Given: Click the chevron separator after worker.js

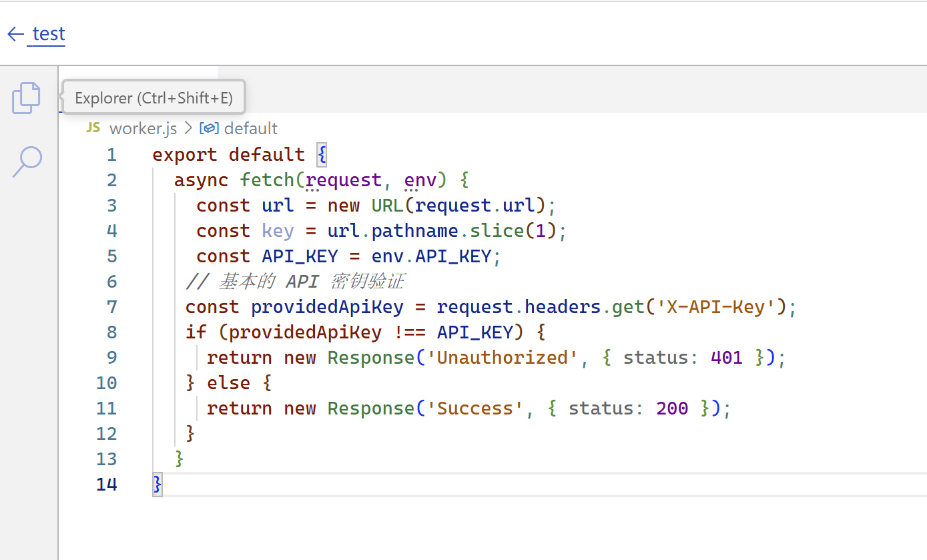Looking at the screenshot, I should [x=188, y=128].
